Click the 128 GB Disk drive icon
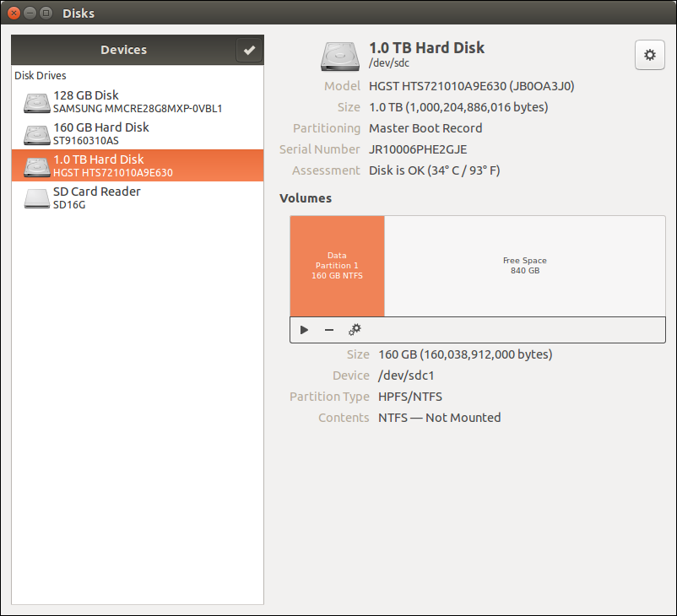 (x=36, y=100)
